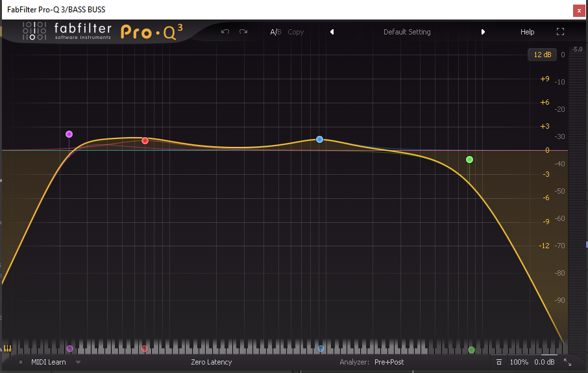Open the Zero Latency processing mode menu
588x373 pixels.
[x=211, y=362]
